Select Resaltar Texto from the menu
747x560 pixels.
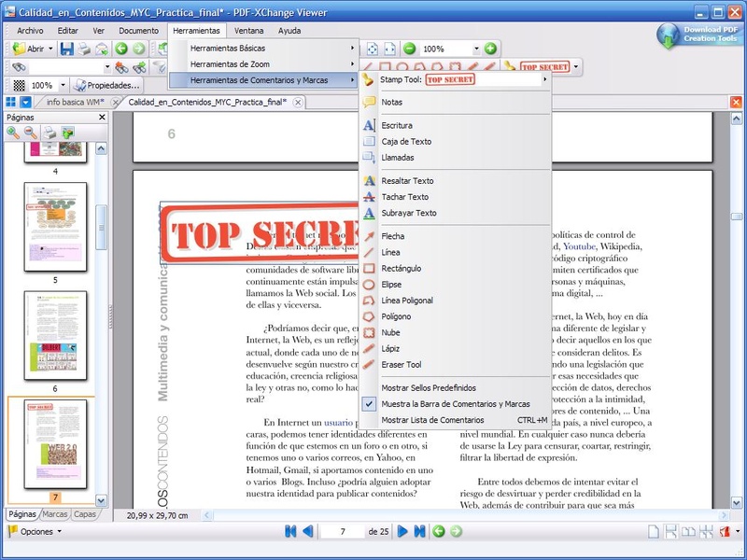click(407, 181)
